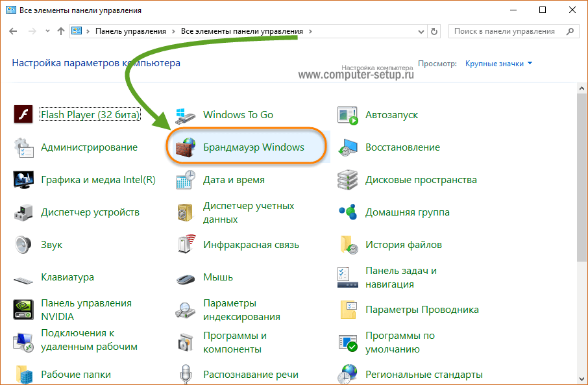This screenshot has width=588, height=385.
Task: Open the Диспетчер устройств text link
Action: pos(90,212)
